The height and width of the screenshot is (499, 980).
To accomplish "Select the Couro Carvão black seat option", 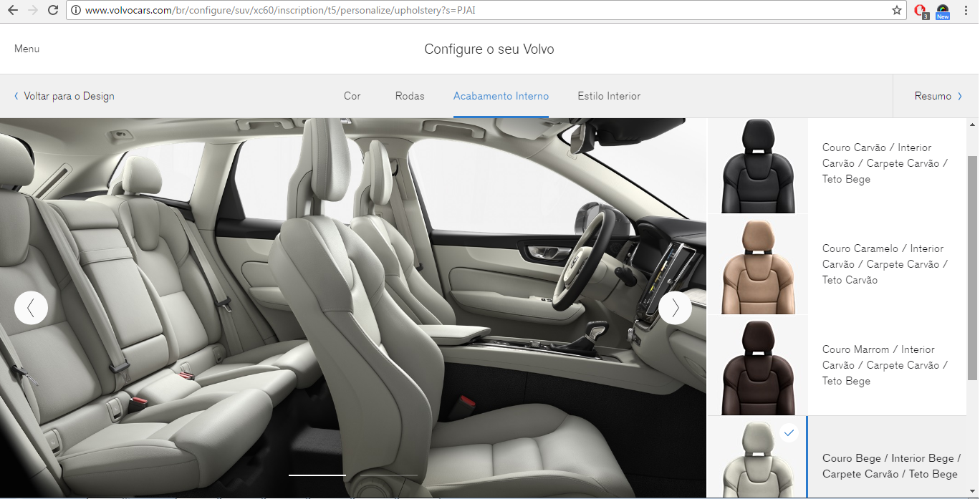I will coord(758,165).
